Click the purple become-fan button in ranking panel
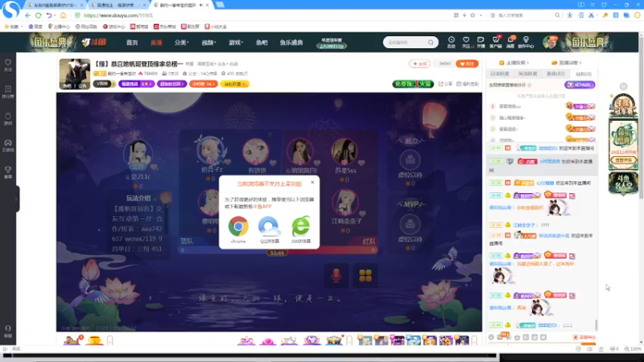The height and width of the screenshot is (362, 644). click(580, 84)
